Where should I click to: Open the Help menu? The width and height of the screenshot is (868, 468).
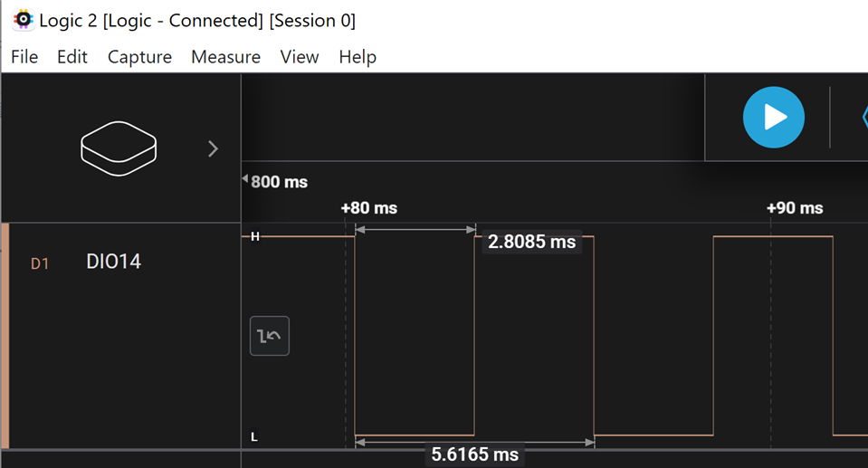tap(358, 57)
